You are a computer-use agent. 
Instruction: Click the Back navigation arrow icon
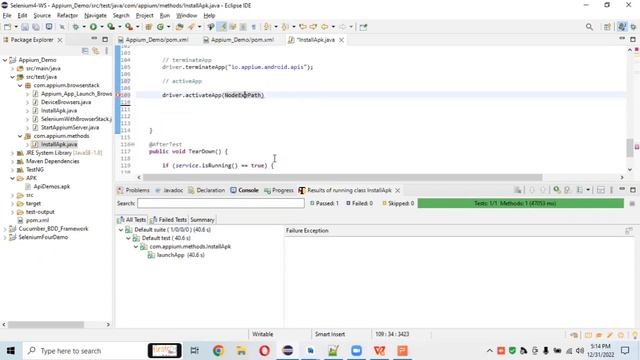[324, 27]
